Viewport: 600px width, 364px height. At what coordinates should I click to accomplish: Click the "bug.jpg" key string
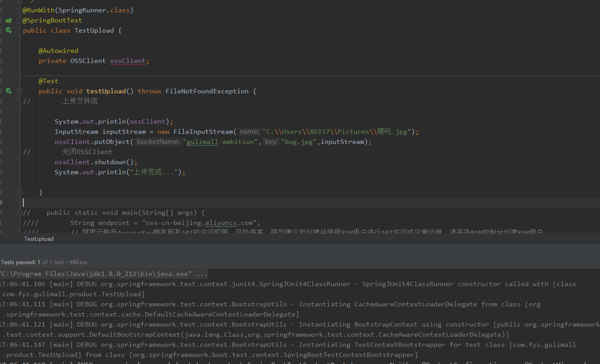(x=299, y=142)
